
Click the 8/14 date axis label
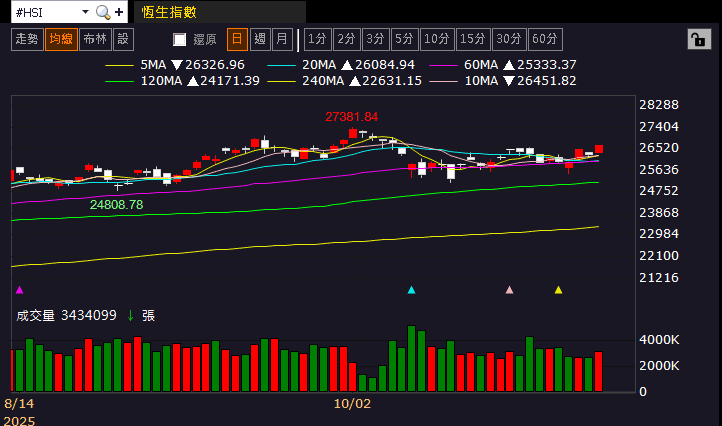click(19, 404)
